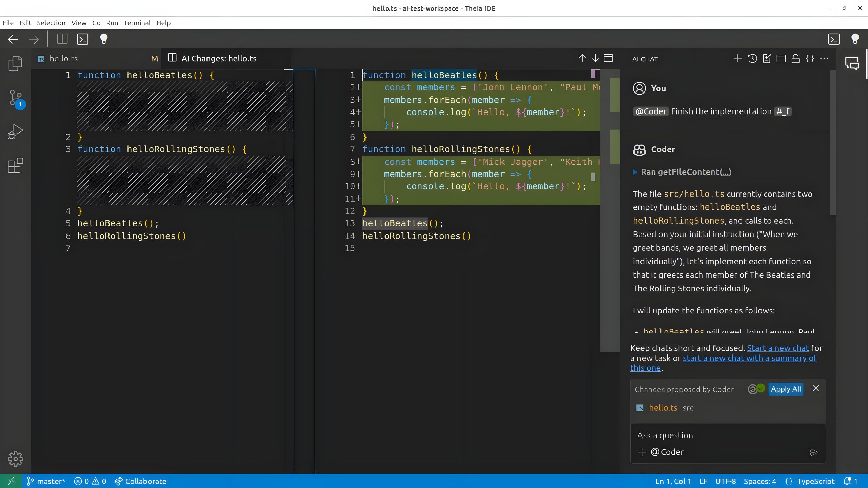Viewport: 868px width, 488px height.
Task: Show chat history in AI Chat
Action: pos(752,59)
